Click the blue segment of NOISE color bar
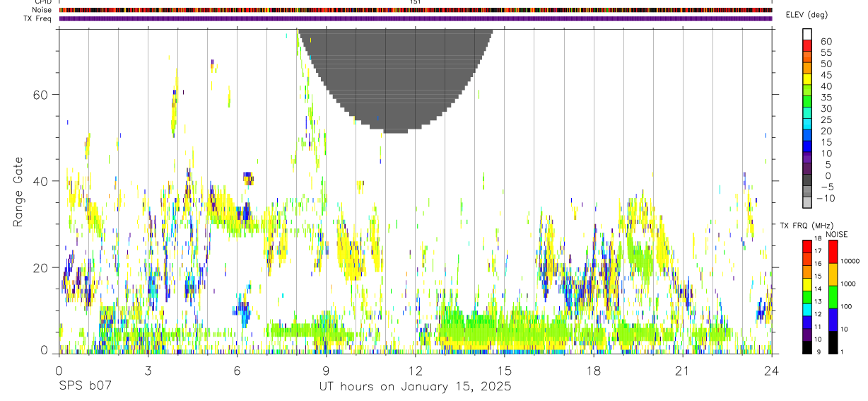This screenshot has height=401, width=868. point(833,320)
